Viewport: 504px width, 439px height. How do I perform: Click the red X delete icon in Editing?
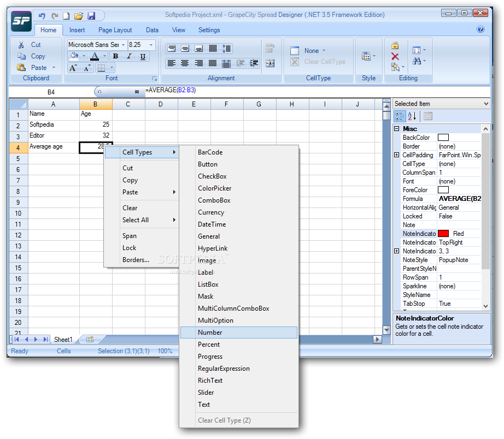tap(395, 57)
